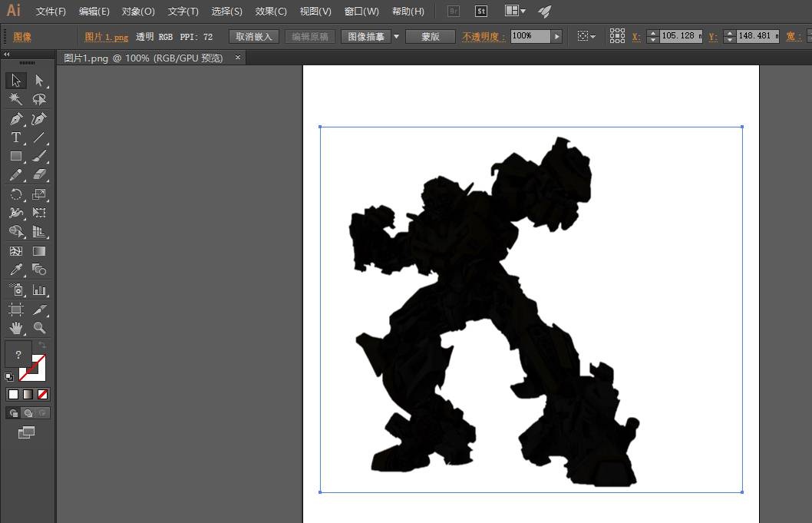Click the opacity 100% input field
The height and width of the screenshot is (523, 812).
tap(530, 36)
